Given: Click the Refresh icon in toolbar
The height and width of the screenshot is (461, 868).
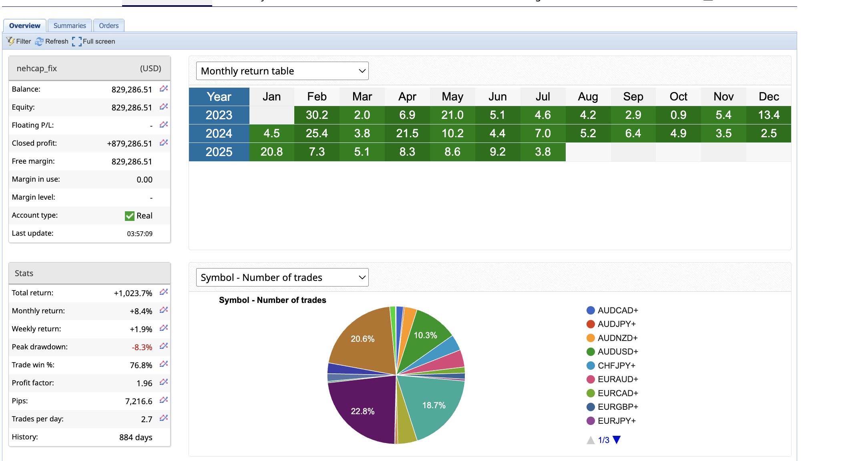Looking at the screenshot, I should click(x=39, y=41).
